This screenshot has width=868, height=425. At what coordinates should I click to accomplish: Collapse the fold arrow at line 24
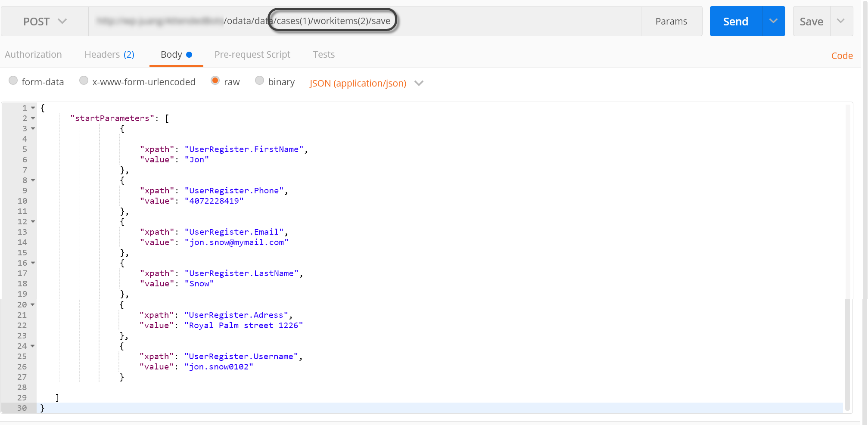tap(33, 346)
